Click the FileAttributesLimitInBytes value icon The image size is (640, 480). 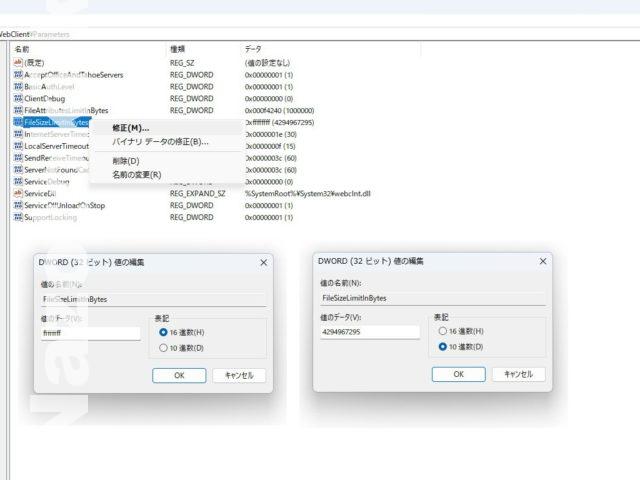point(18,110)
